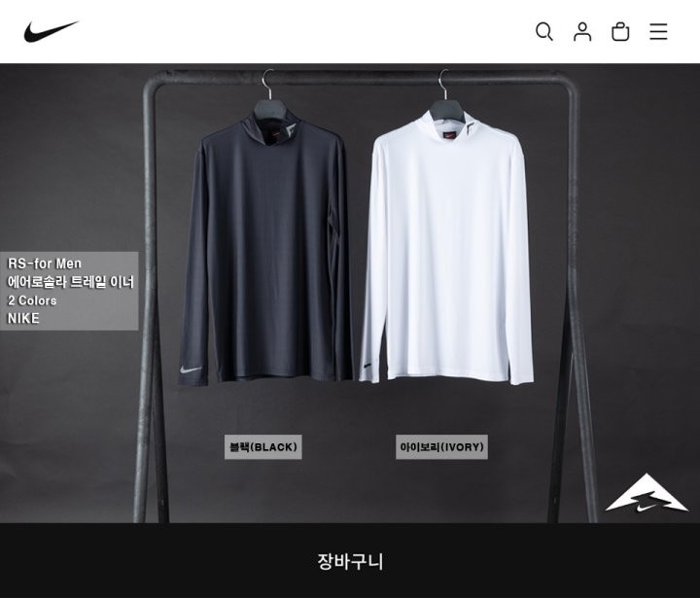Open the hamburger menu icon

pos(658,32)
